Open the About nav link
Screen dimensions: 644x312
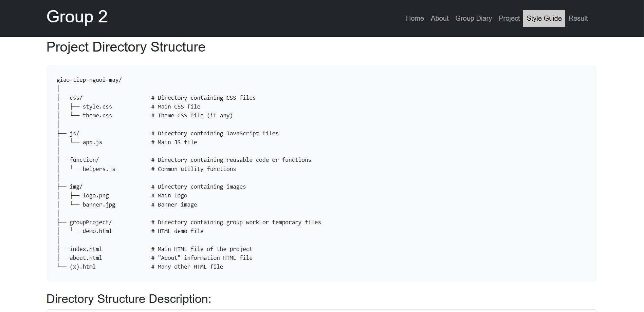tap(439, 18)
